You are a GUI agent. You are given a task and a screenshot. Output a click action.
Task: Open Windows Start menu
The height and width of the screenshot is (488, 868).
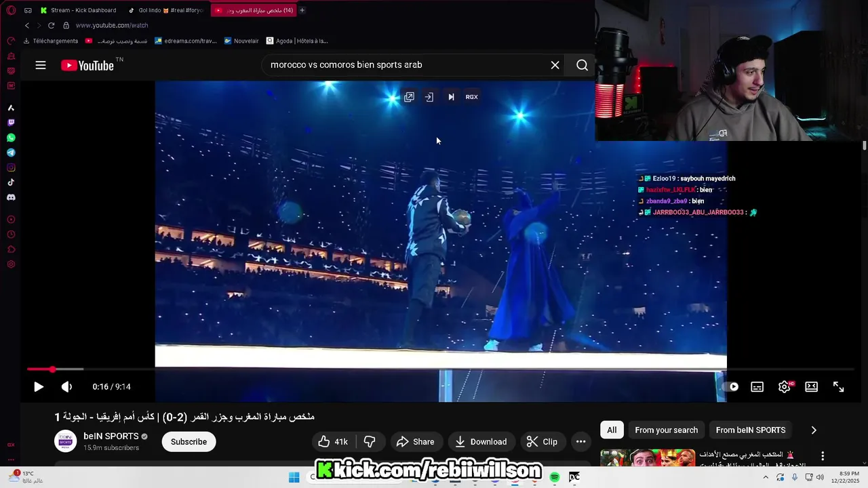(294, 478)
